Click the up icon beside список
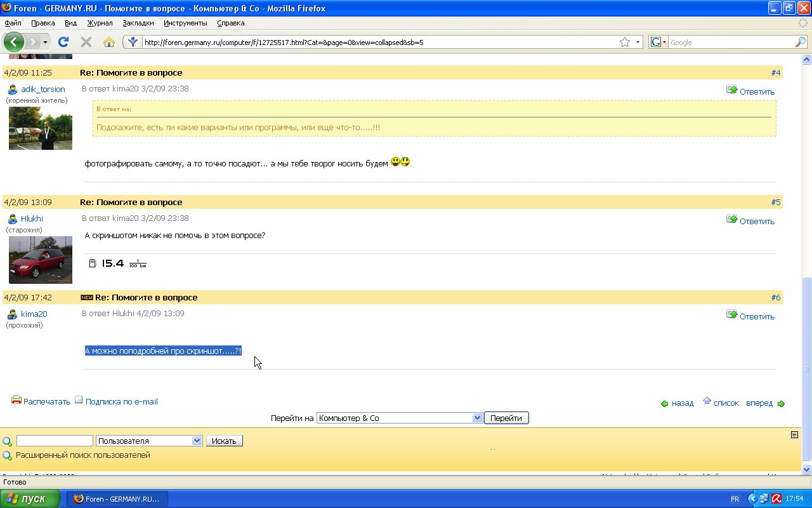This screenshot has height=508, width=812. 707,401
